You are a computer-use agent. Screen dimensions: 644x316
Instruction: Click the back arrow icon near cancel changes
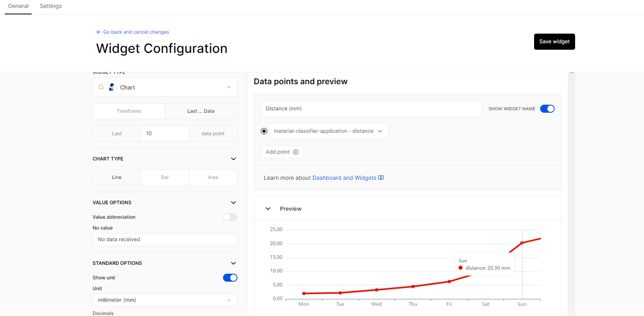(x=99, y=32)
